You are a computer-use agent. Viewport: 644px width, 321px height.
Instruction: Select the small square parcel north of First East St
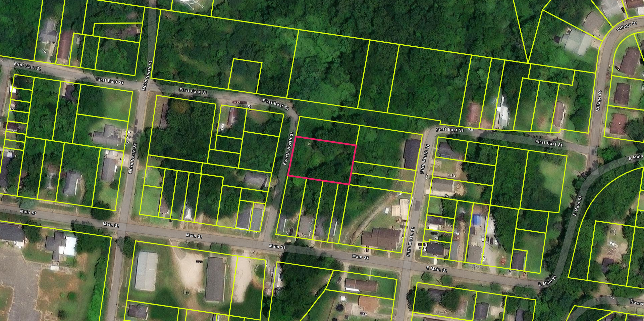pyautogui.click(x=245, y=76)
